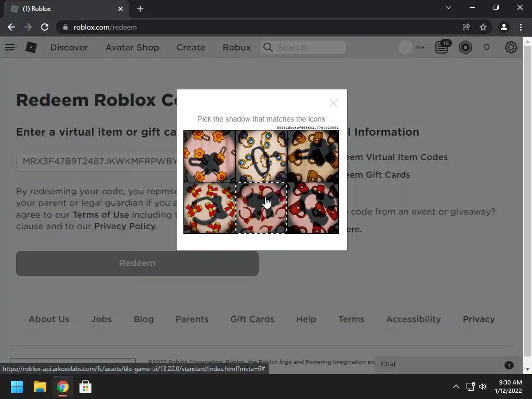This screenshot has height=399, width=532.
Task: Open the Gift Cards footer link
Action: [x=252, y=320]
